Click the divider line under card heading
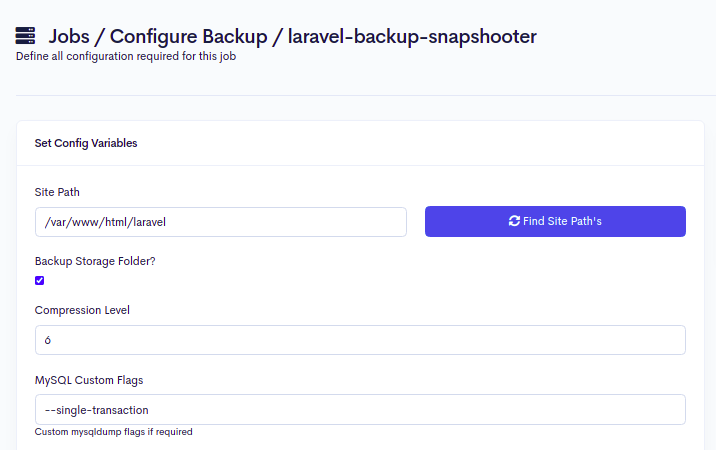The width and height of the screenshot is (716, 450). (x=360, y=165)
